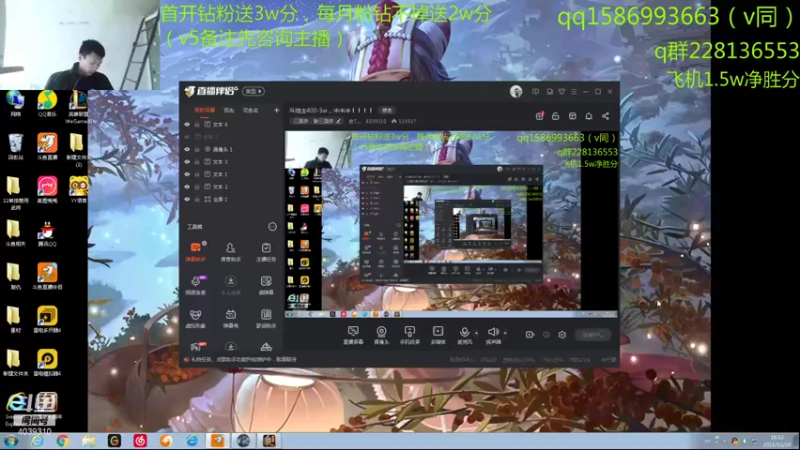Screen dimensions: 800x450
Task: Start recording with camcorder icon
Action: [530, 335]
